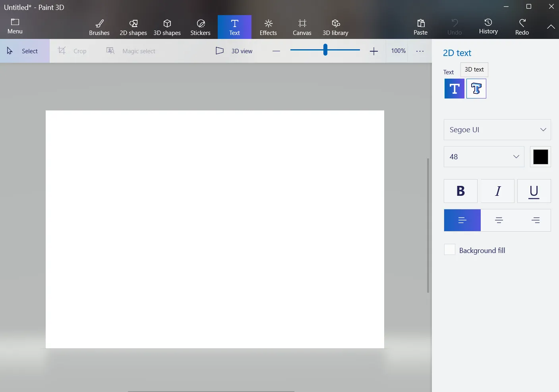Screen dimensions: 559x392
Task: Open the 3D shapes tool
Action: point(167,27)
